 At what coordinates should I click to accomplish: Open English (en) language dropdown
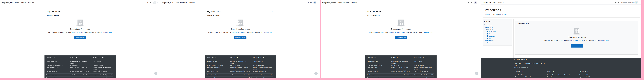(x=502, y=2)
